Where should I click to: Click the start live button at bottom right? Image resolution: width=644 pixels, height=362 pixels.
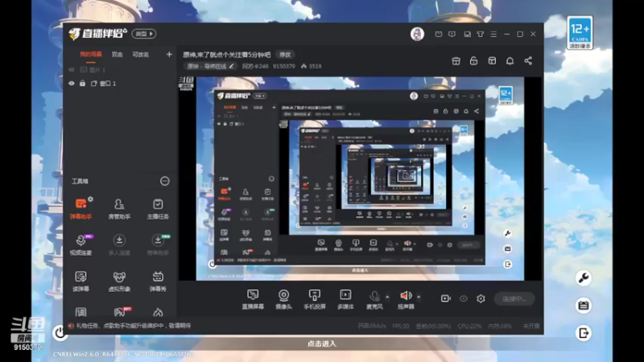coord(514,298)
